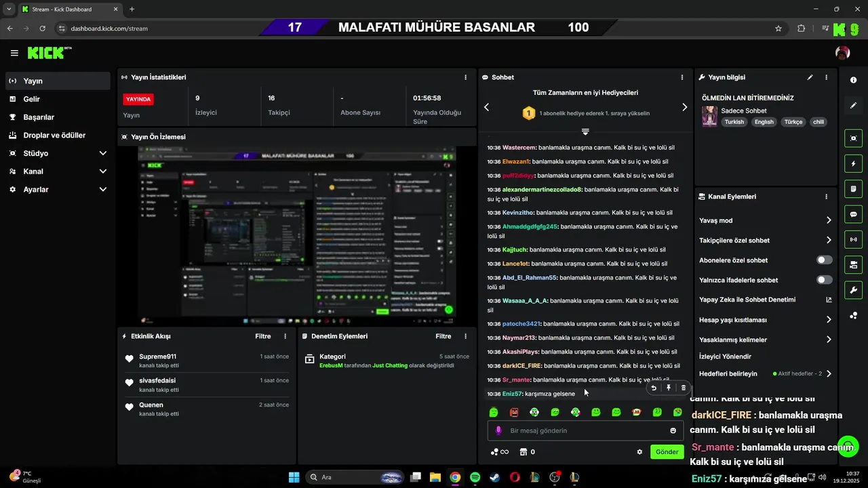The width and height of the screenshot is (868, 488).
Task: Switch to Stream - Kick Dashboard browser tab
Action: [69, 9]
